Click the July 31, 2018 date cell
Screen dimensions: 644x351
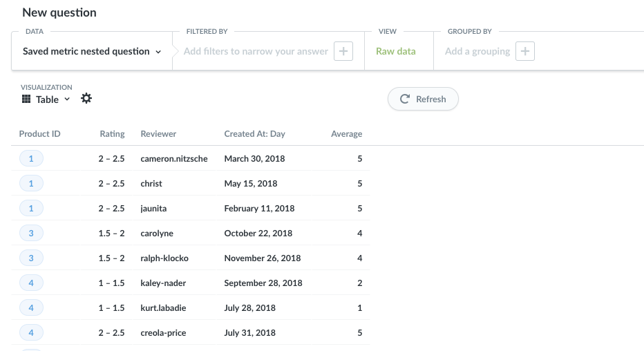tap(249, 333)
